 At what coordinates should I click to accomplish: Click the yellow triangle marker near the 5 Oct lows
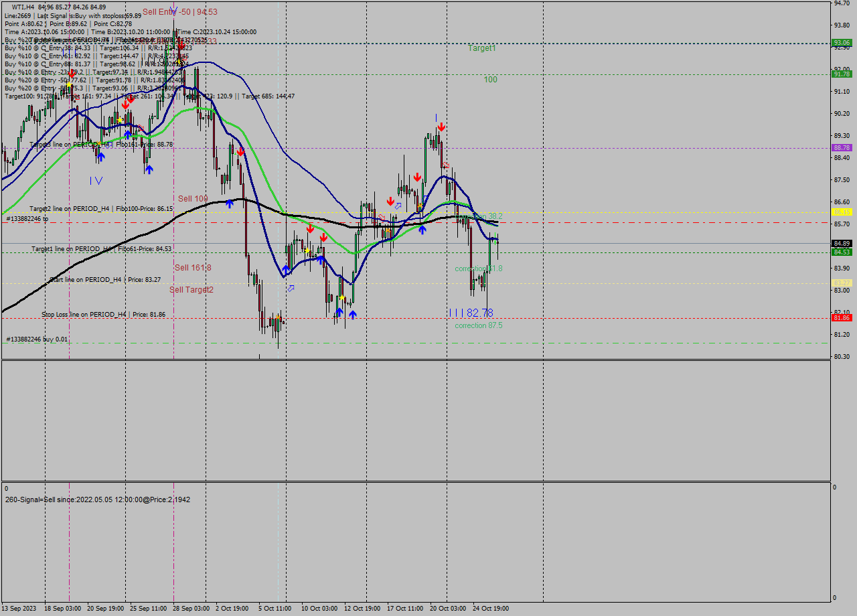[x=276, y=316]
